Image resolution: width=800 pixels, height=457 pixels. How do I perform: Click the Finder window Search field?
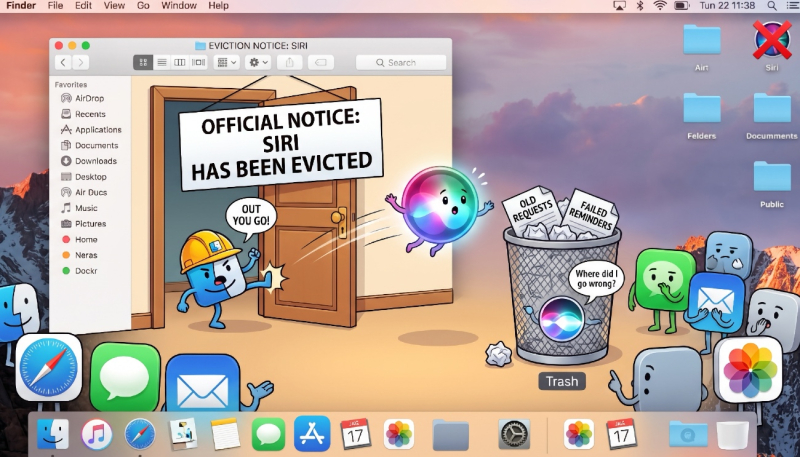coord(401,62)
